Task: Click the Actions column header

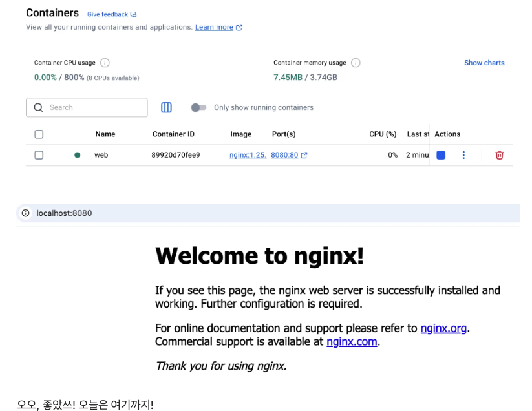Action: (447, 134)
